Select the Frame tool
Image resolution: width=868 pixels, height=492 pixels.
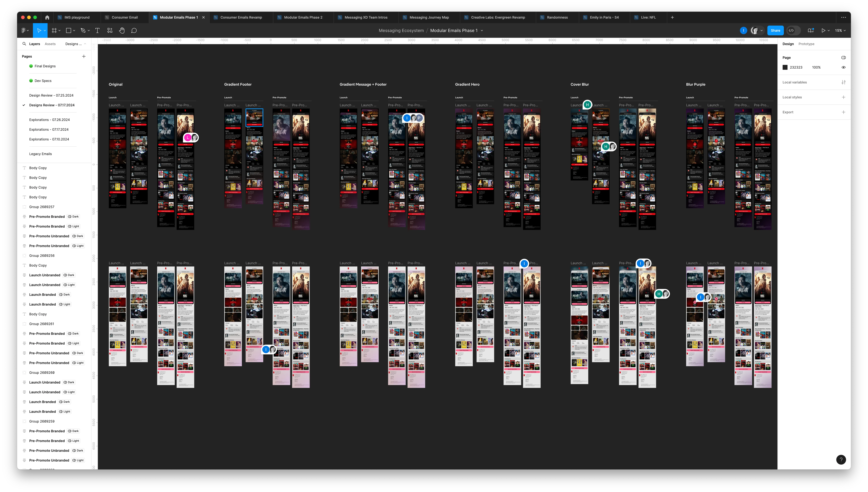coord(54,30)
